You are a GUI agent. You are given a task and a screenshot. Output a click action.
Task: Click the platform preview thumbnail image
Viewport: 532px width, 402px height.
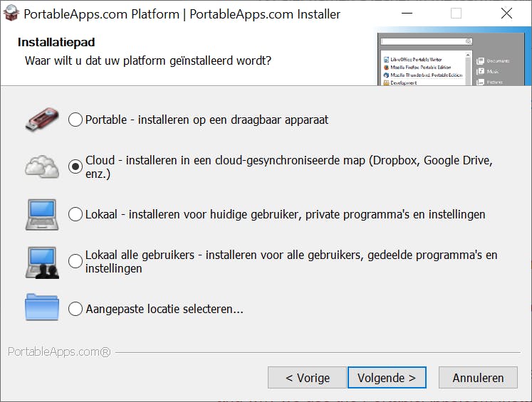pyautogui.click(x=454, y=60)
